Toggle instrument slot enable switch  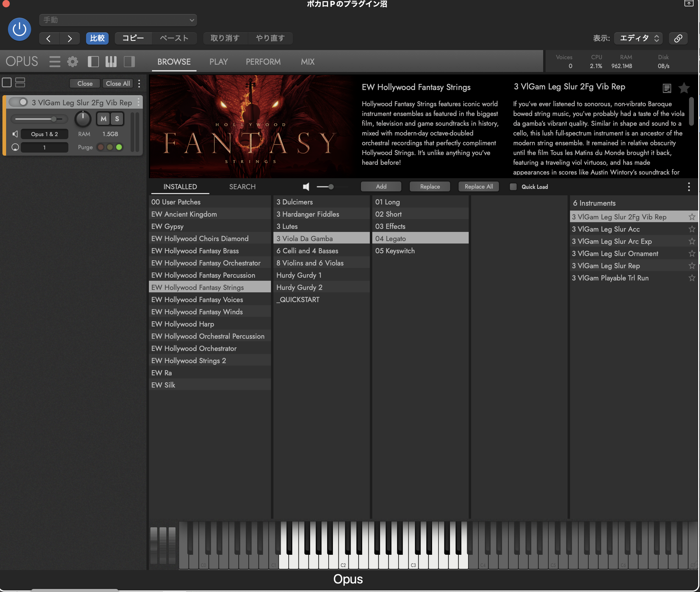click(x=18, y=102)
